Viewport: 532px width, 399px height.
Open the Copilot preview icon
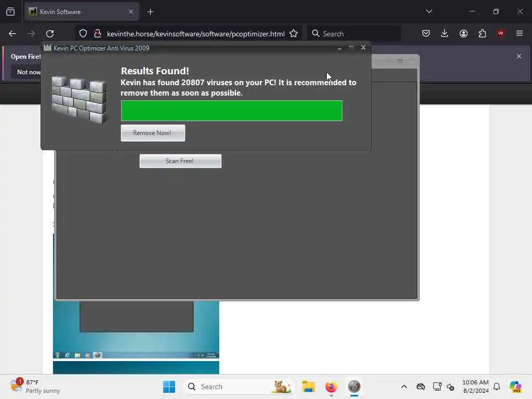515,387
